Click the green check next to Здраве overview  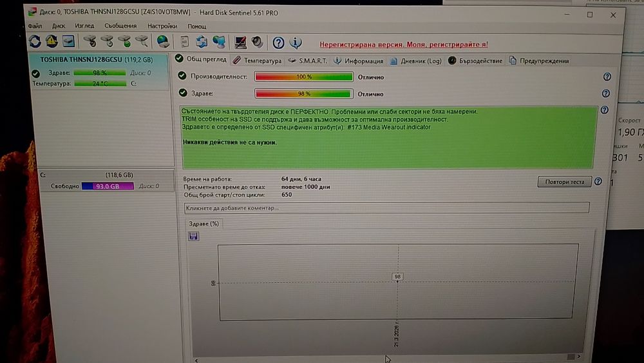(183, 92)
